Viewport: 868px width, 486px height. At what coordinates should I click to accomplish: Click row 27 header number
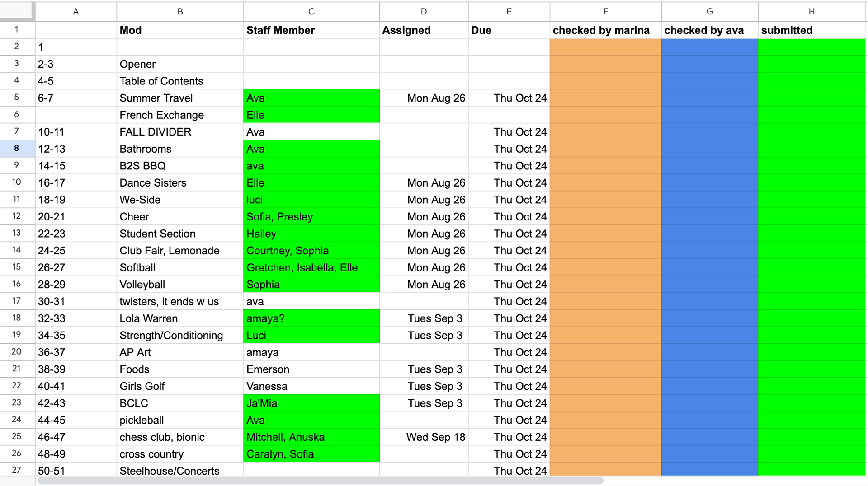point(17,470)
